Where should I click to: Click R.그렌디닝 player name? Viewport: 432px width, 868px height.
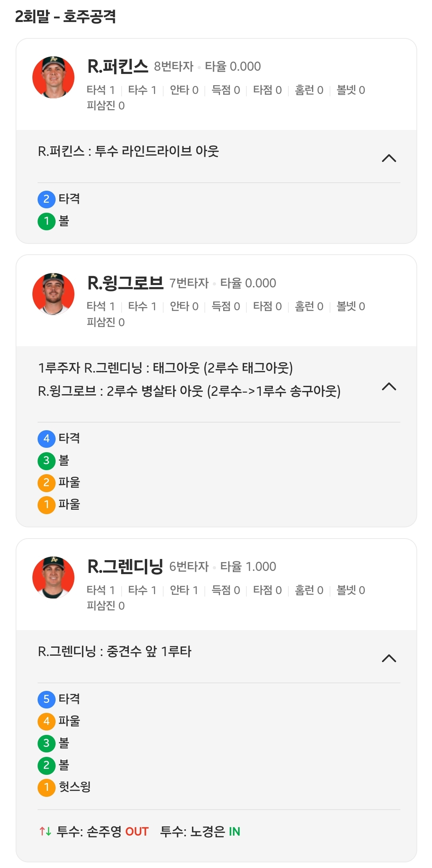point(125,567)
